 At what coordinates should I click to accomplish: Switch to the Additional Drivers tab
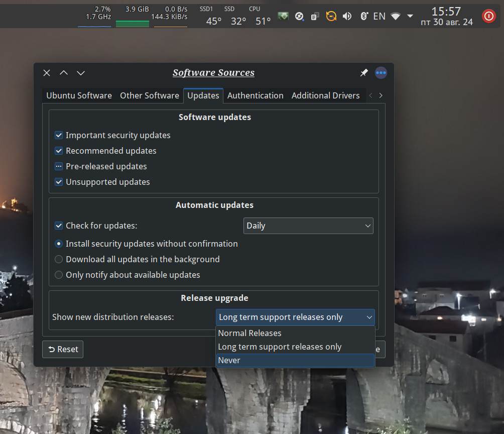[x=325, y=95]
